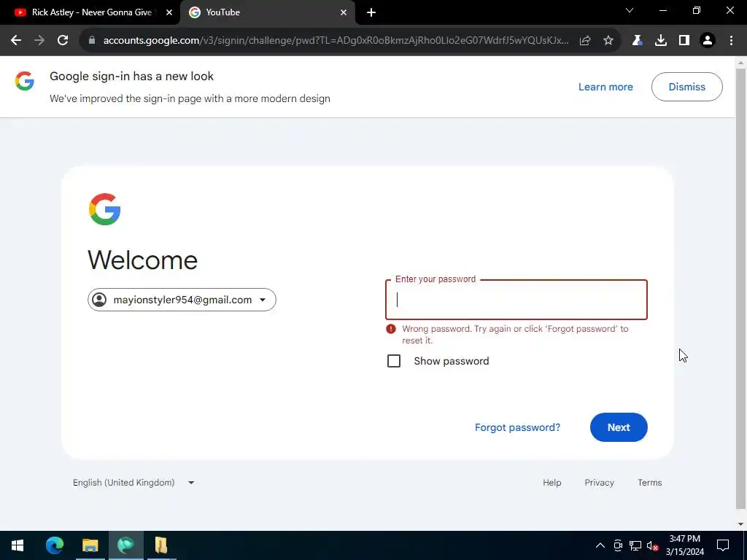Tick the Show password checkbox
This screenshot has width=747, height=560.
pyautogui.click(x=394, y=361)
